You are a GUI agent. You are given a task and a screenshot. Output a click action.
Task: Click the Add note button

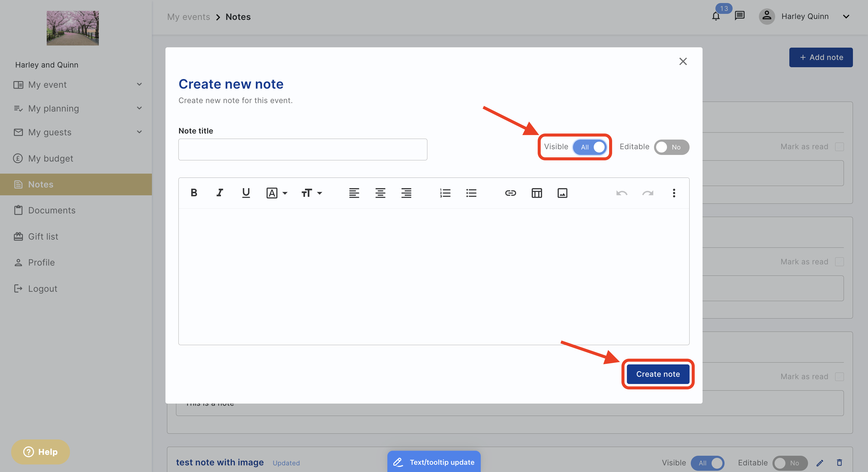pyautogui.click(x=821, y=57)
